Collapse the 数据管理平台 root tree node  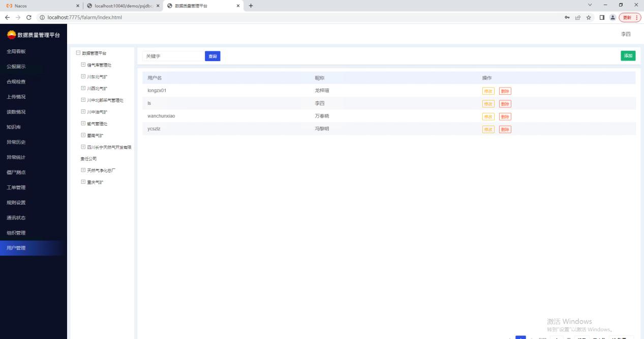tap(78, 53)
